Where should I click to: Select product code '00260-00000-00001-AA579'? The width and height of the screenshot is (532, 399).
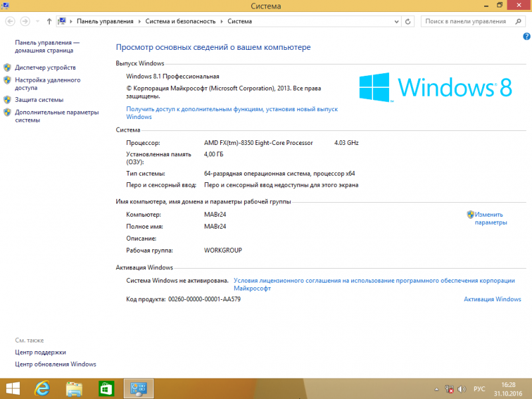pyautogui.click(x=205, y=299)
